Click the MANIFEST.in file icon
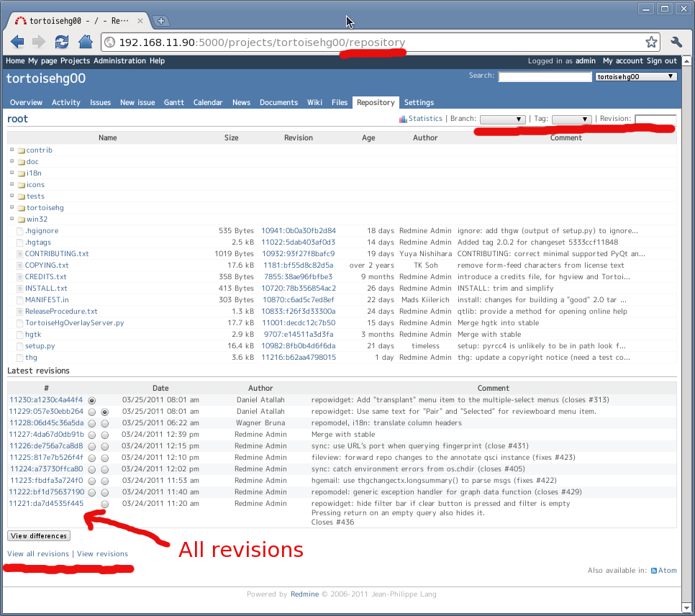The image size is (695, 616). pyautogui.click(x=19, y=300)
